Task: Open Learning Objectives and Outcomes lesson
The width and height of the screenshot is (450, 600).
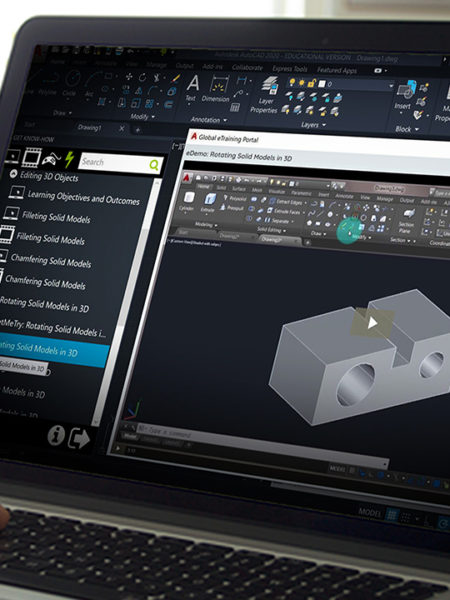Action: tap(83, 197)
